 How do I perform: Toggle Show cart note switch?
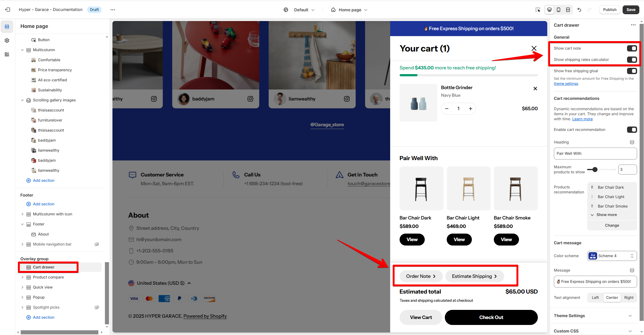tap(632, 48)
